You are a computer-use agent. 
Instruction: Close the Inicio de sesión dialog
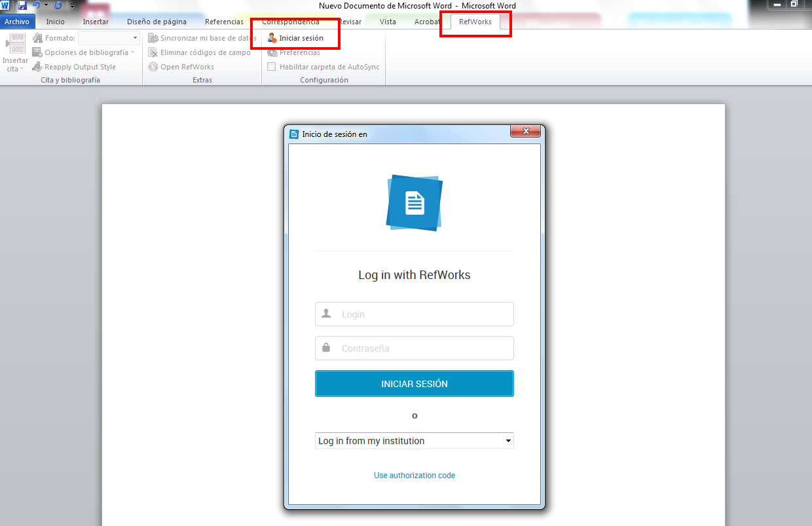click(525, 131)
